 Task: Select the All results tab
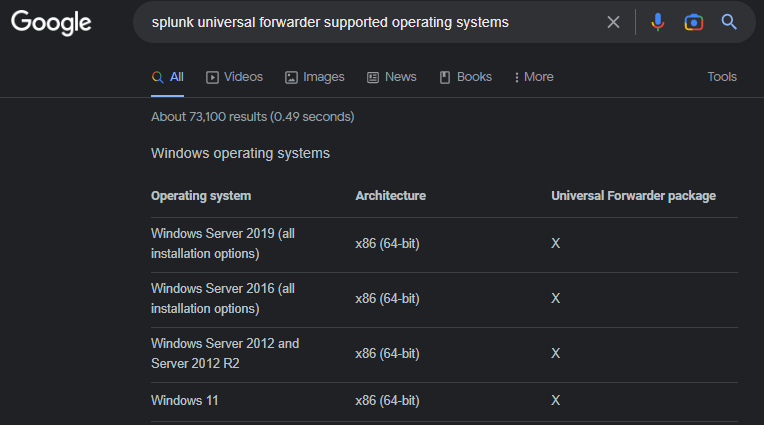168,77
